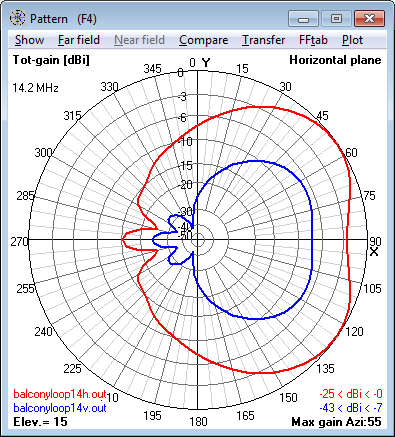The width and height of the screenshot is (395, 437).
Task: Open the Plot menu
Action: coord(352,40)
